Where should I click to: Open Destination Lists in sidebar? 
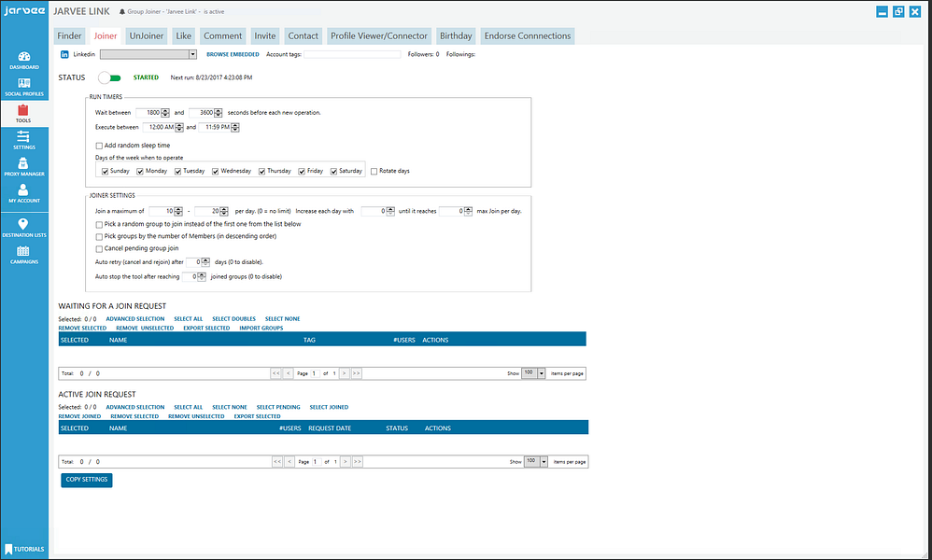tap(23, 228)
